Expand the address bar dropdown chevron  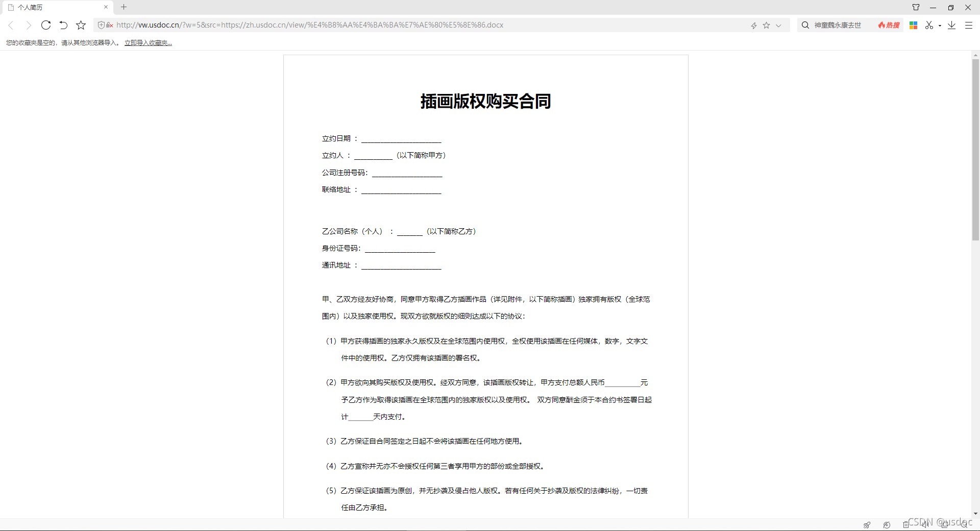pyautogui.click(x=778, y=26)
